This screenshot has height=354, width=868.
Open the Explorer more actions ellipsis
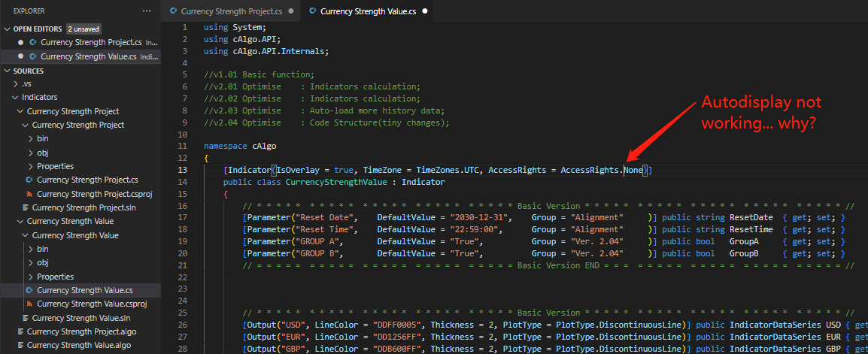[x=146, y=11]
